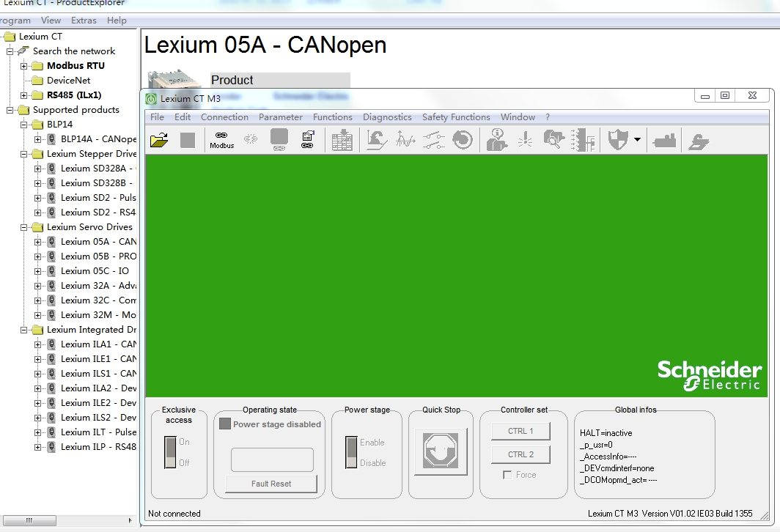
Task: Collapse the Lexium Servo Drives folder
Action: click(x=23, y=226)
